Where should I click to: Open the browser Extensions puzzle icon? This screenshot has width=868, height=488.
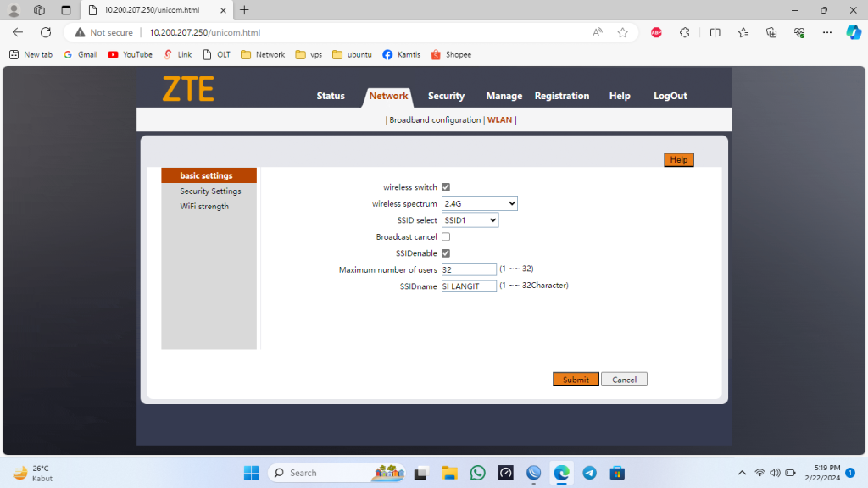pos(685,32)
